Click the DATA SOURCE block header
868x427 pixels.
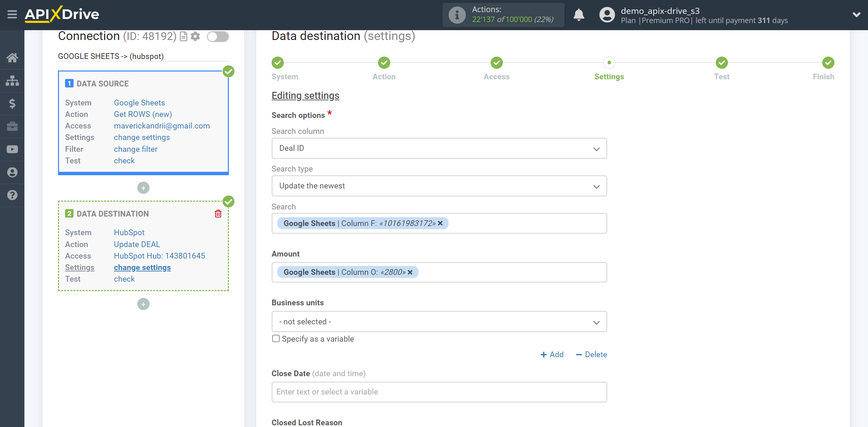[x=102, y=84]
